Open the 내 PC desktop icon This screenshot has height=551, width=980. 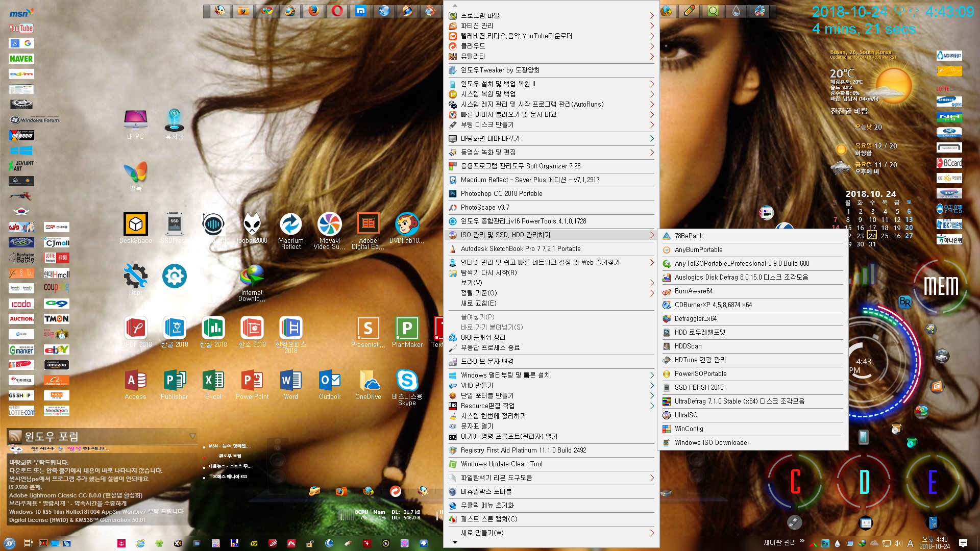click(x=136, y=124)
